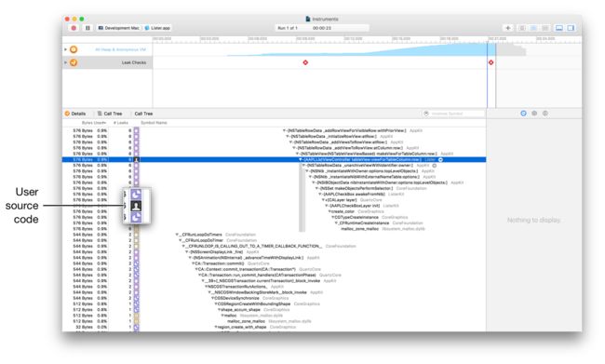605x364 pixels.
Task: Select the shape_accum_shape row
Action: (x=274, y=310)
